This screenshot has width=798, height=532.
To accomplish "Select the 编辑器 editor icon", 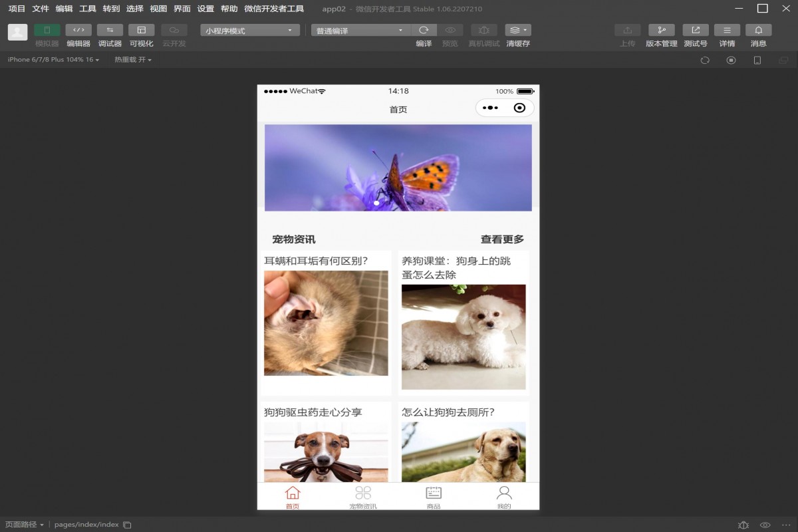I will click(x=78, y=30).
